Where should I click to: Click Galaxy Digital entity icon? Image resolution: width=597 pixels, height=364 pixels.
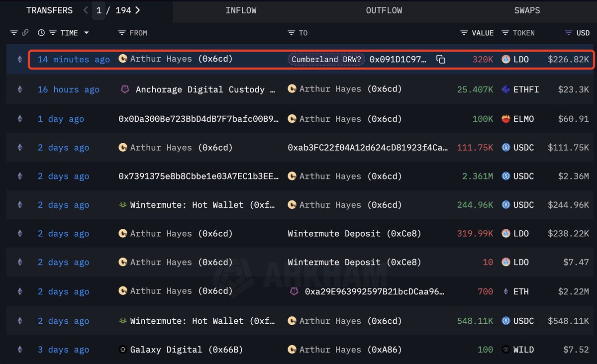[123, 350]
